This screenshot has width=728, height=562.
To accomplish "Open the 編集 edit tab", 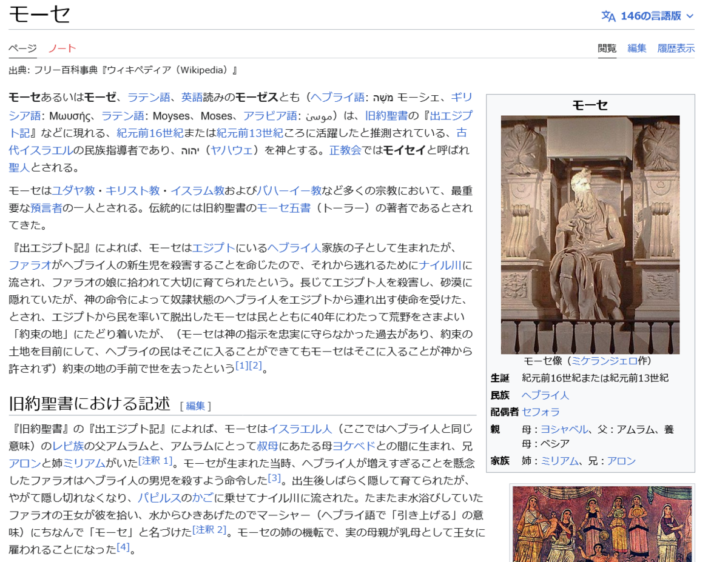I will click(x=636, y=49).
